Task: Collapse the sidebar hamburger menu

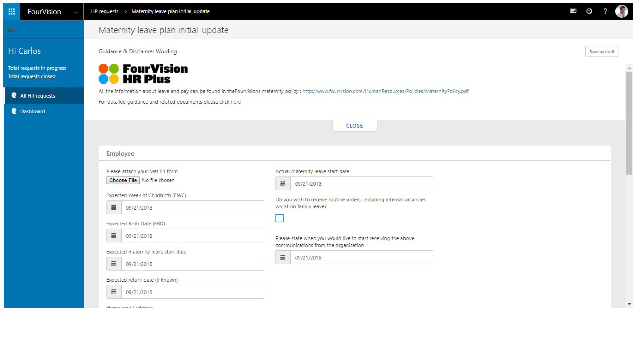Action: point(11,30)
